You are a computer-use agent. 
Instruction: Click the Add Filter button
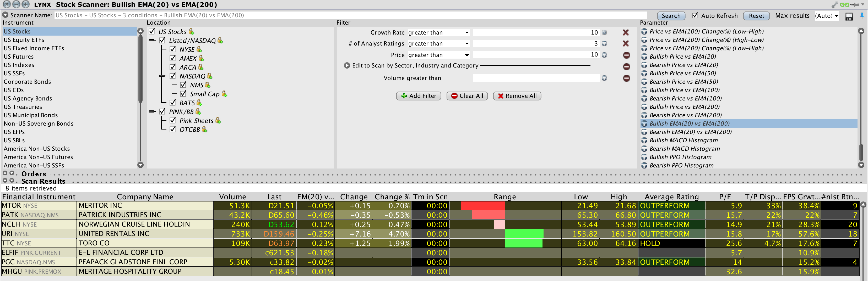419,96
